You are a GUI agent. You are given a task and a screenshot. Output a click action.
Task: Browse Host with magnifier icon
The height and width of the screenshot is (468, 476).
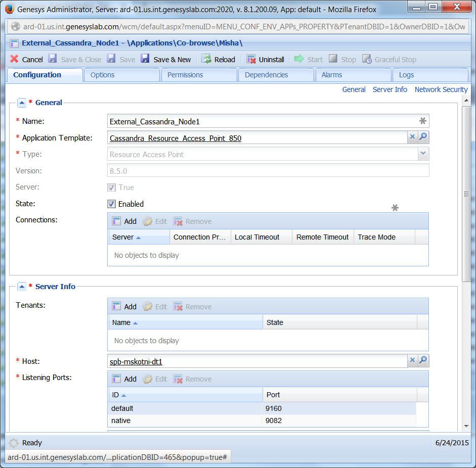click(423, 360)
